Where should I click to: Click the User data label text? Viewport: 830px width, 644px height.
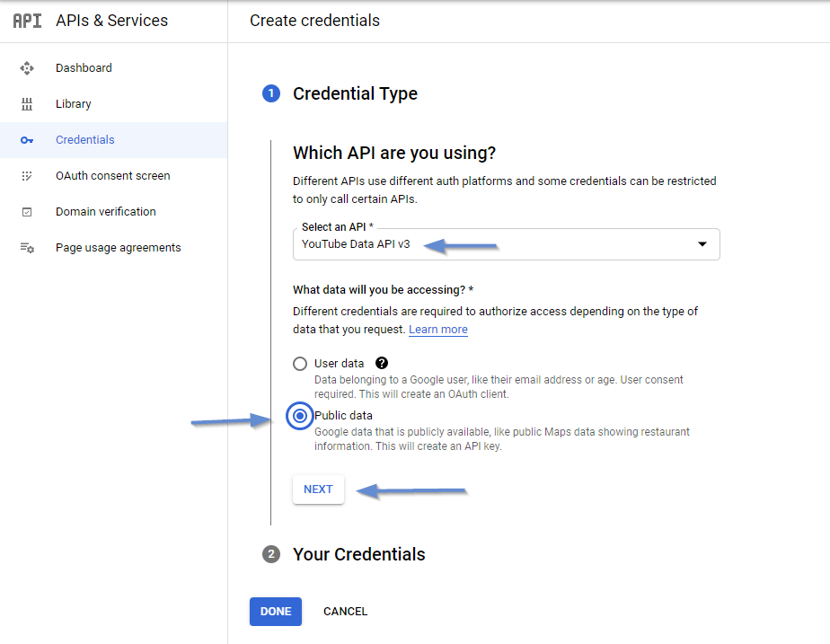(x=340, y=364)
